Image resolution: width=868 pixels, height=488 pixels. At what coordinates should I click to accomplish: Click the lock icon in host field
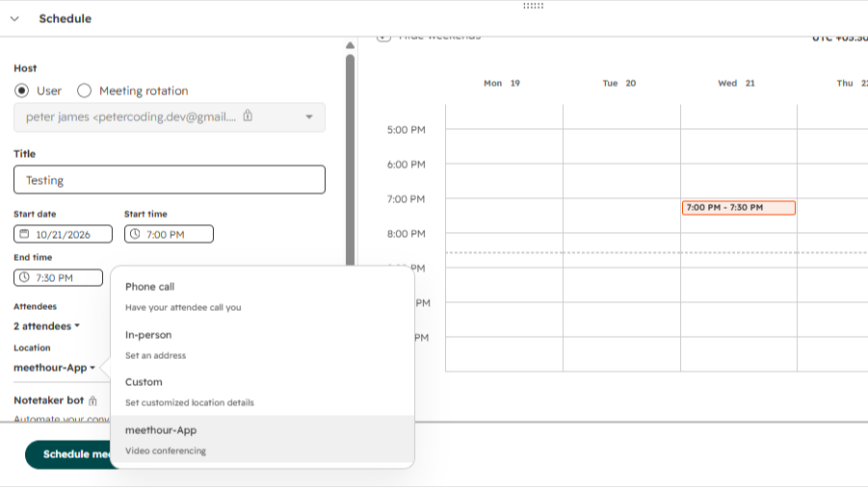248,116
